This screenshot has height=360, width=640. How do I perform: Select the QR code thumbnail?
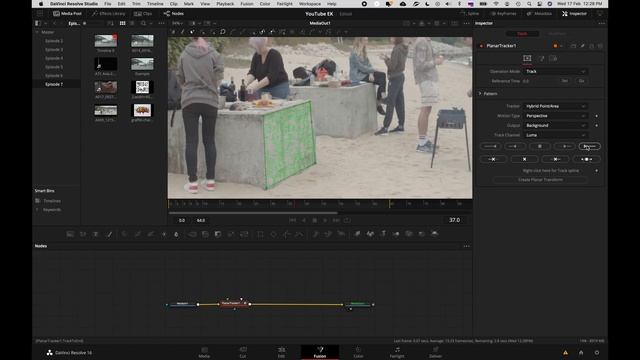coord(142,87)
